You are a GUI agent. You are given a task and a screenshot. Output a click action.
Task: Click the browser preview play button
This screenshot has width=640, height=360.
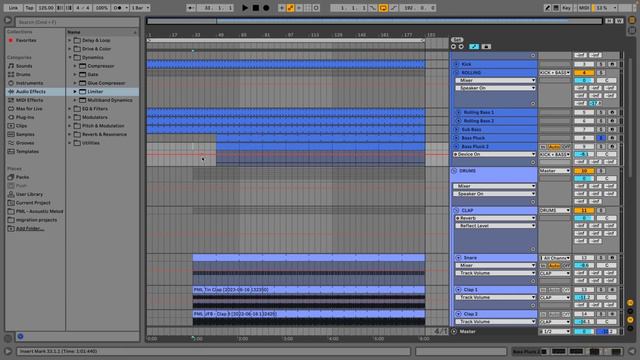[20, 336]
